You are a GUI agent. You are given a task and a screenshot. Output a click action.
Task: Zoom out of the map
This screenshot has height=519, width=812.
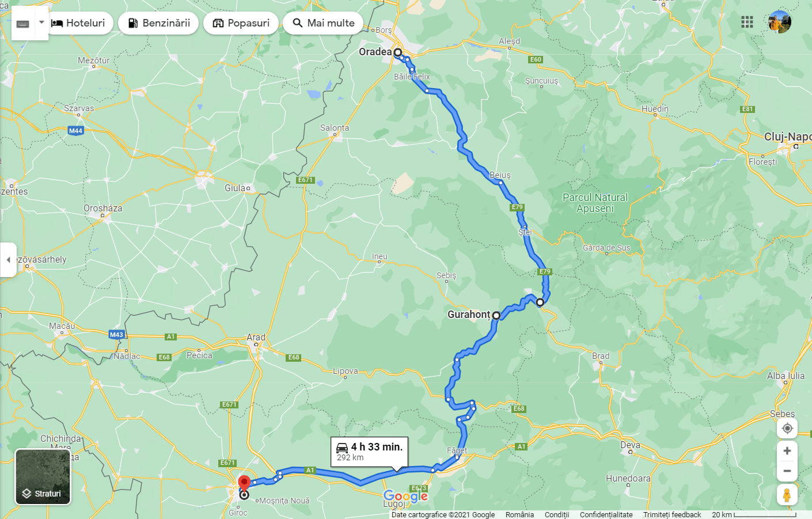coord(787,471)
